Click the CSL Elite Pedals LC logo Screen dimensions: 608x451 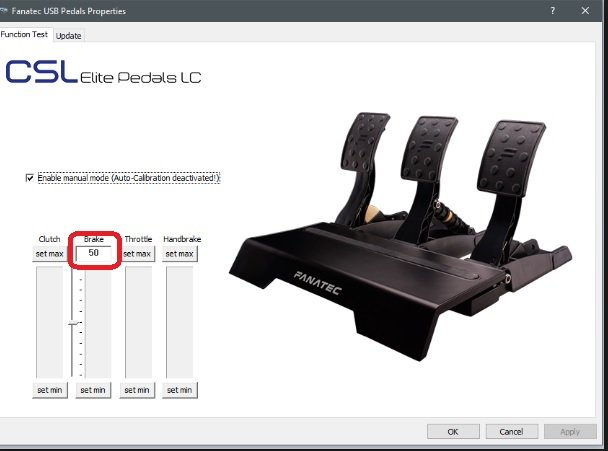pos(104,75)
